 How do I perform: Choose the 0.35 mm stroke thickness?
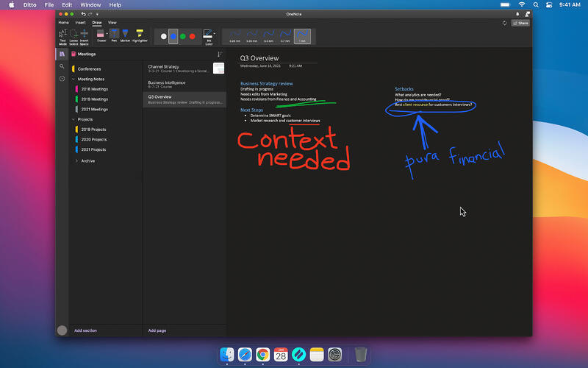[x=251, y=36]
